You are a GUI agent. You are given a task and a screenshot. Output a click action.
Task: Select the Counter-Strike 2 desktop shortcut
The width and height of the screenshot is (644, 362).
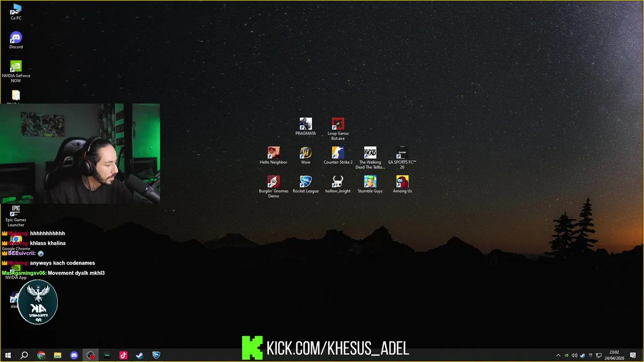(x=338, y=155)
